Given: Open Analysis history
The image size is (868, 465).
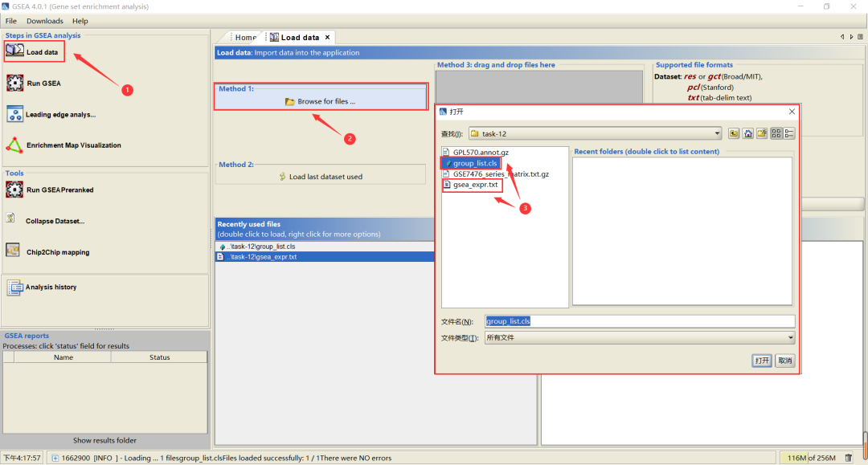Looking at the screenshot, I should point(42,287).
